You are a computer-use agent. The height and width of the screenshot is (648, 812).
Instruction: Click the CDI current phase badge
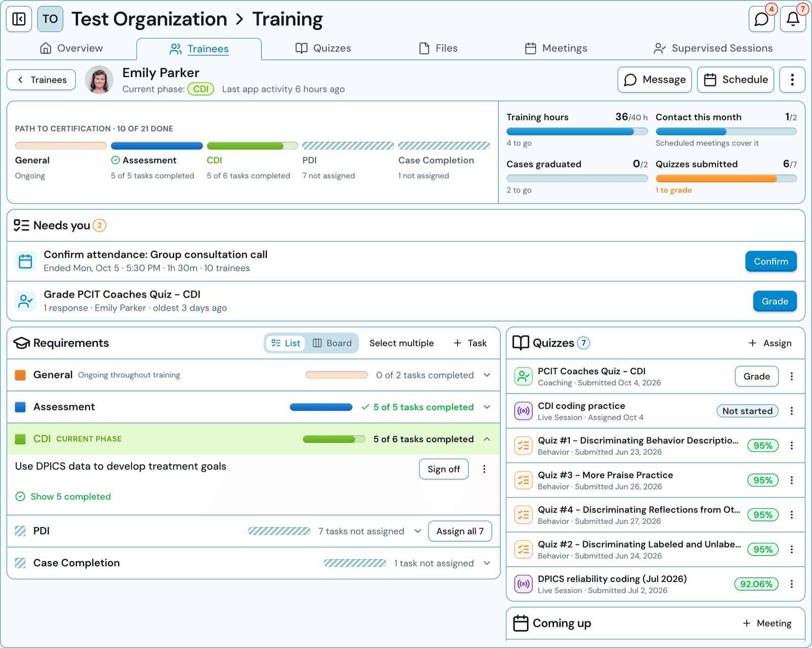200,89
